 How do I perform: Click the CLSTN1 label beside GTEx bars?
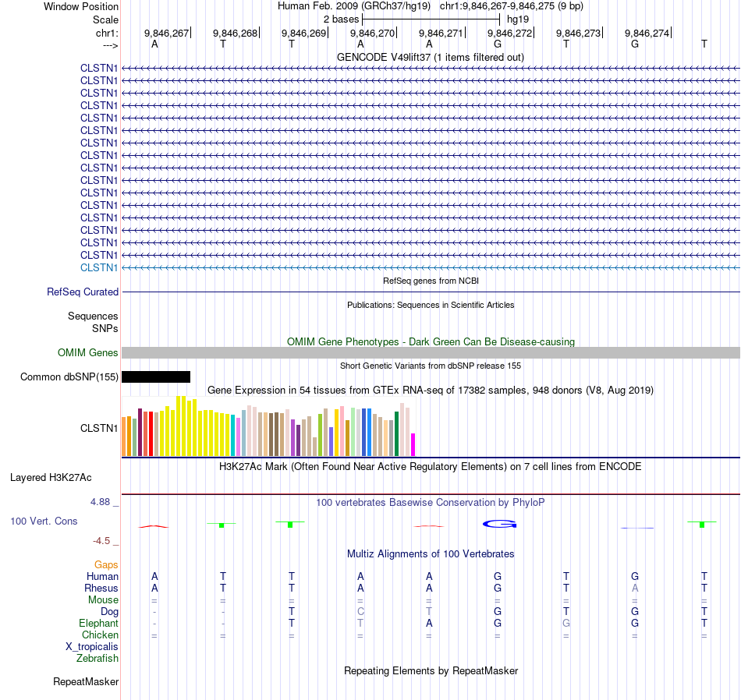pyautogui.click(x=99, y=429)
